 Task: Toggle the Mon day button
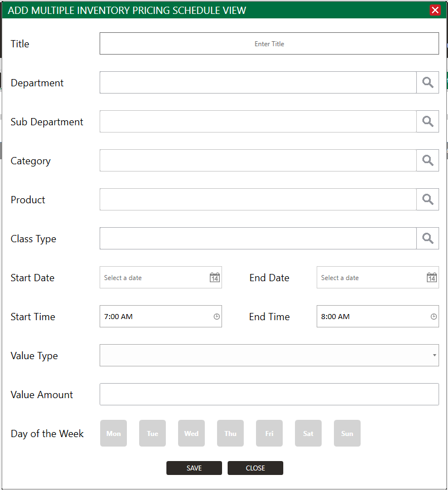(114, 433)
